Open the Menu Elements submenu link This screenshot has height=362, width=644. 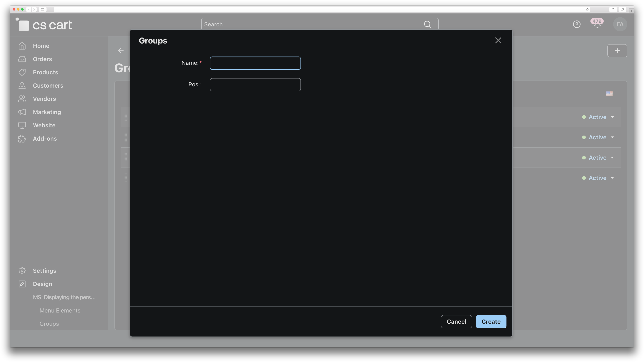(60, 310)
